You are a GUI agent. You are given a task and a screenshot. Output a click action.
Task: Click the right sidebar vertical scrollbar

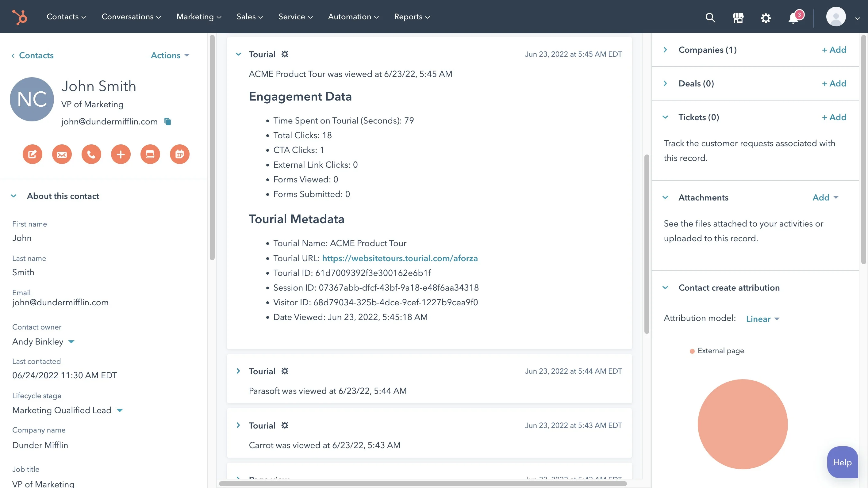pyautogui.click(x=863, y=149)
